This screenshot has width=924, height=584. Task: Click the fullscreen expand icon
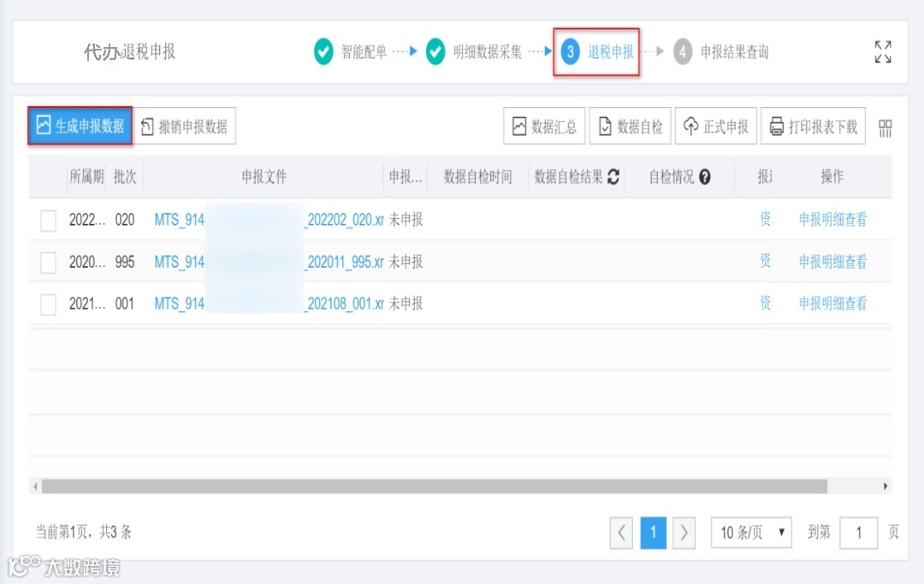883,52
